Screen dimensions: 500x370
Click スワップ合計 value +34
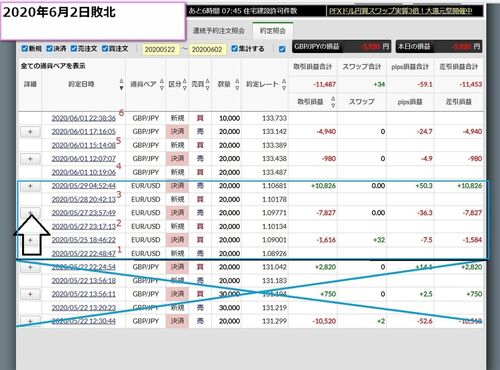click(379, 85)
